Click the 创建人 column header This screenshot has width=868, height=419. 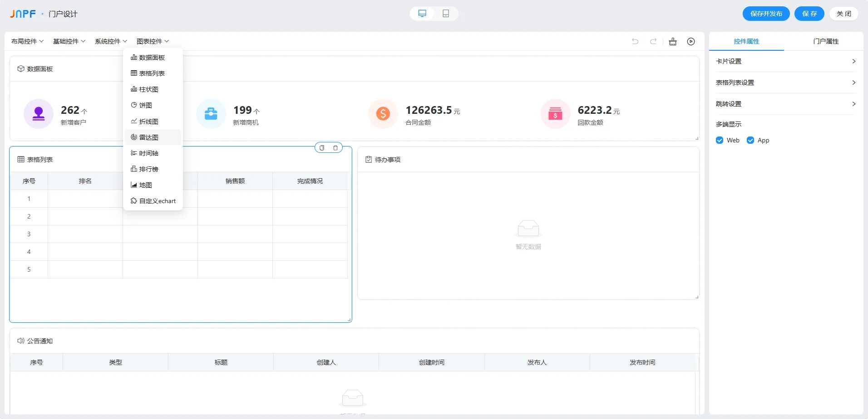(x=326, y=362)
